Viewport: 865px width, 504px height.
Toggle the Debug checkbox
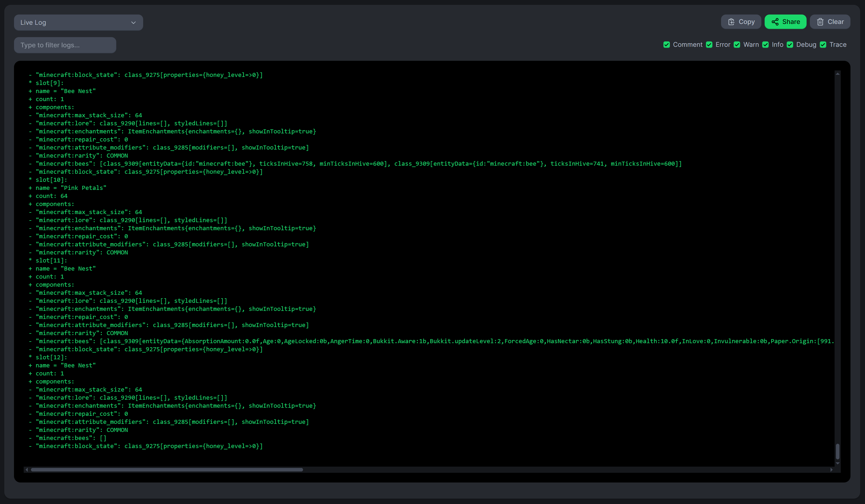coord(789,45)
